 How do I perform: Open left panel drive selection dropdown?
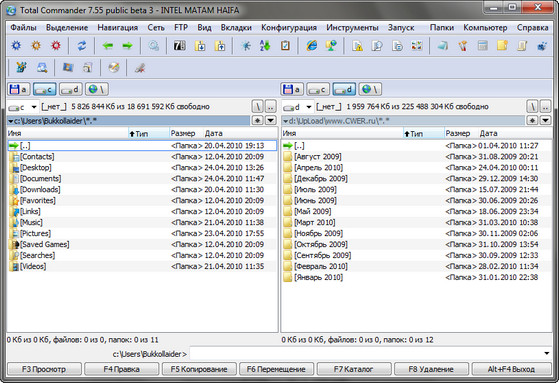coord(34,107)
